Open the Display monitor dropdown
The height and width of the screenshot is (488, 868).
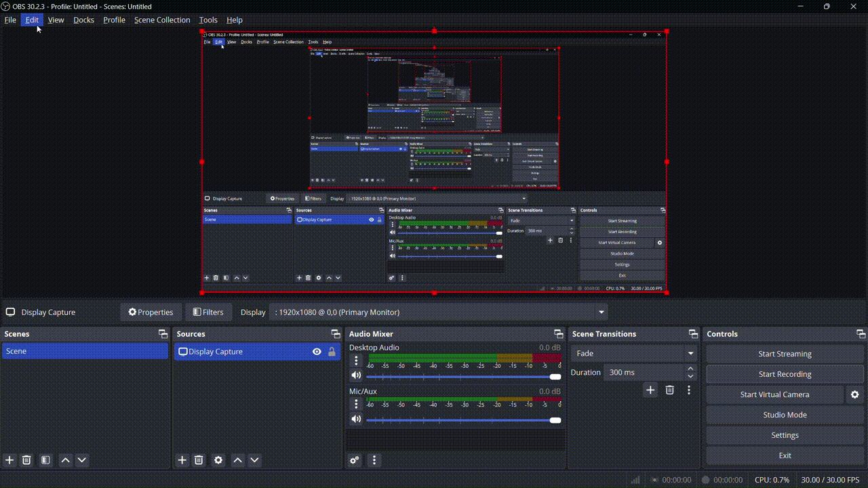pos(439,312)
